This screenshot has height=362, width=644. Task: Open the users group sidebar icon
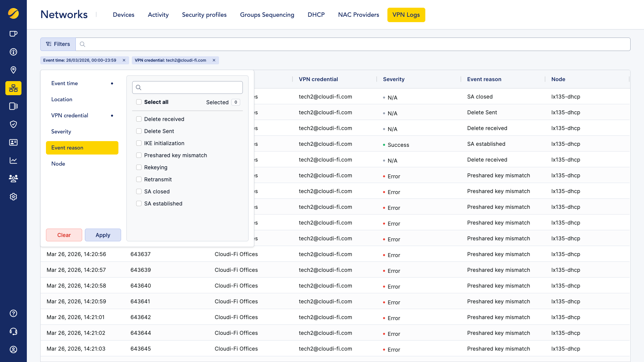[13, 179]
